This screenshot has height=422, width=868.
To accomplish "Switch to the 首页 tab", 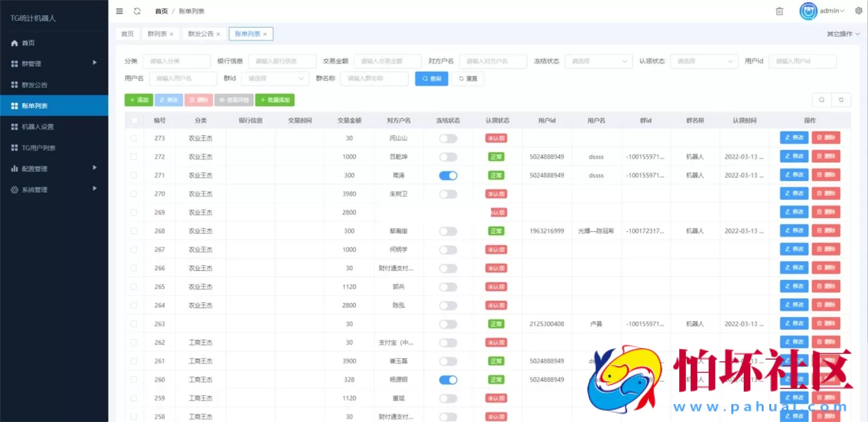I will (x=127, y=34).
